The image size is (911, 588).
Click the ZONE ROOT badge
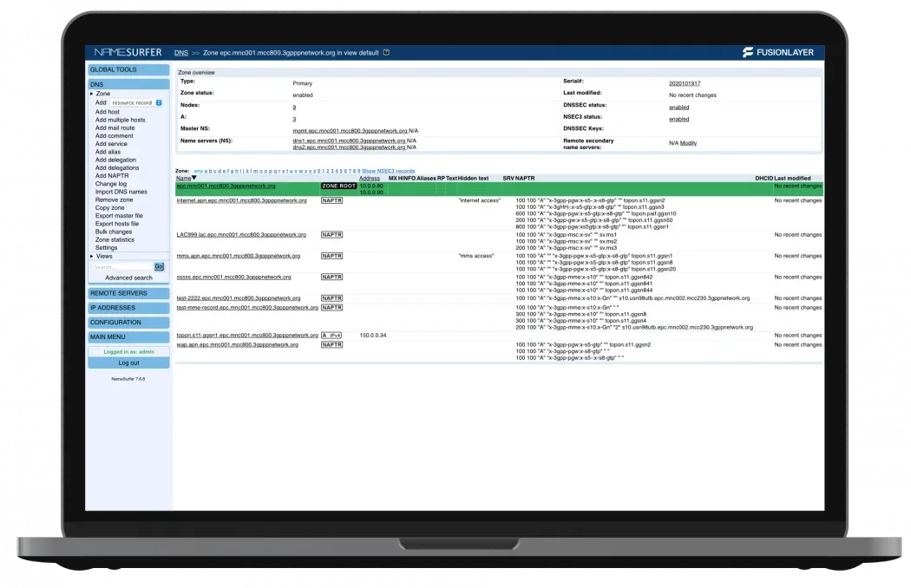click(x=338, y=186)
